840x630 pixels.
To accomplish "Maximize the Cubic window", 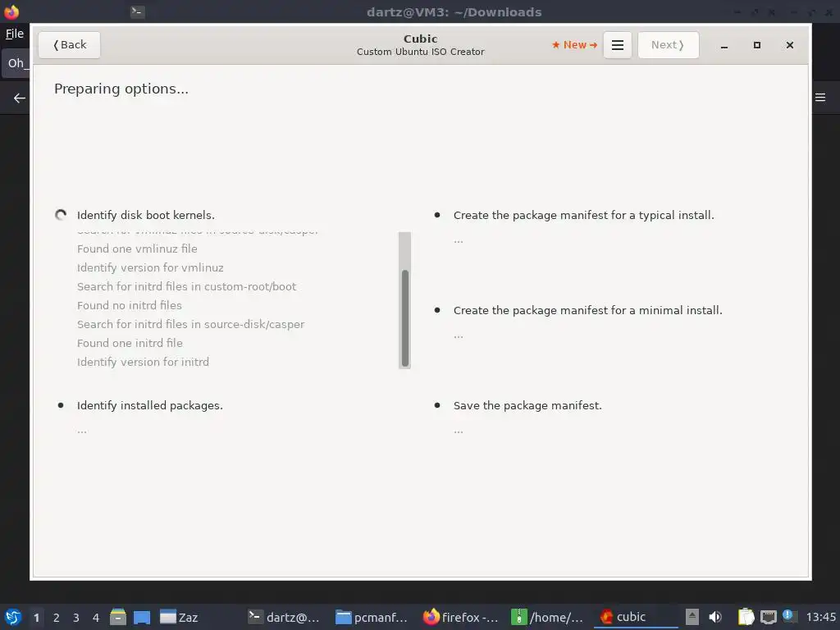I will click(756, 46).
